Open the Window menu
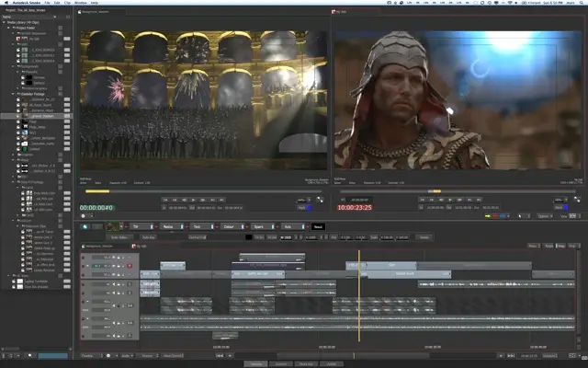This screenshot has height=368, width=588. [81, 3]
